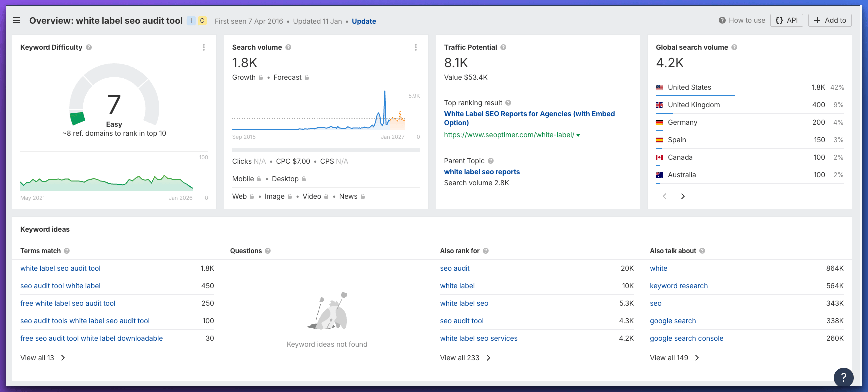Image resolution: width=868 pixels, height=392 pixels.
Task: Open 'keyword research' in Also talk about
Action: 679,286
